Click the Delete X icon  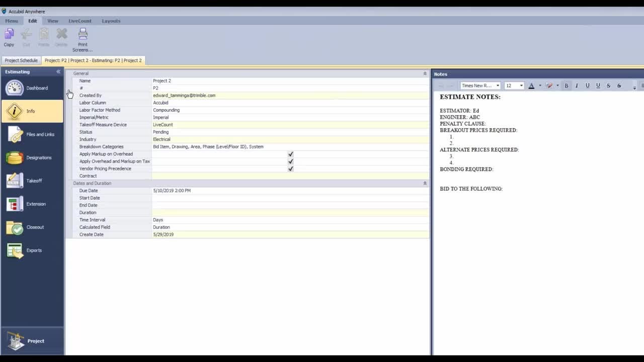[x=61, y=34]
